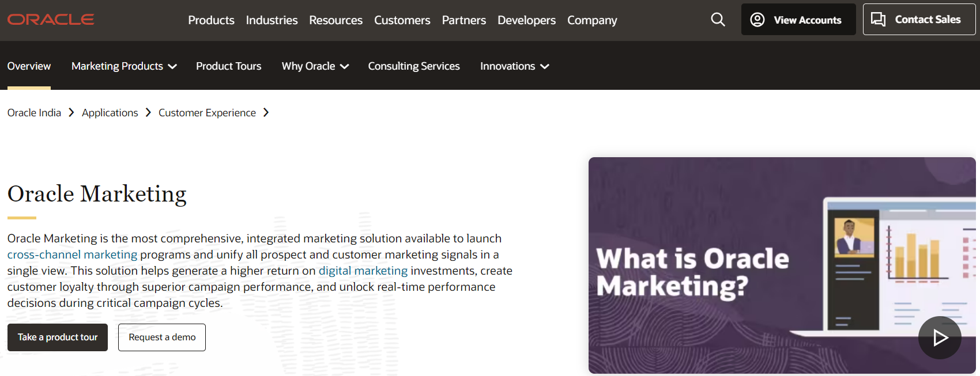Select the Overview tab
The width and height of the screenshot is (980, 376).
(29, 66)
